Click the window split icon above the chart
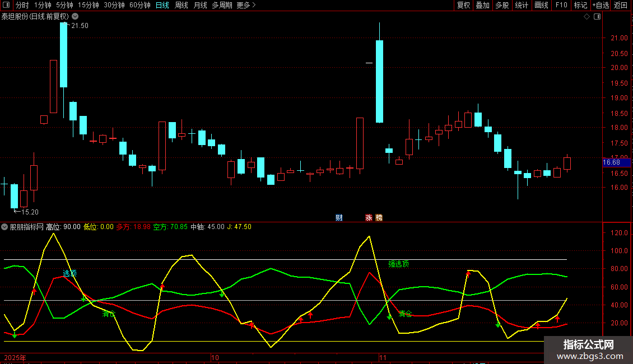The height and width of the screenshot is (364, 633). coord(597,17)
